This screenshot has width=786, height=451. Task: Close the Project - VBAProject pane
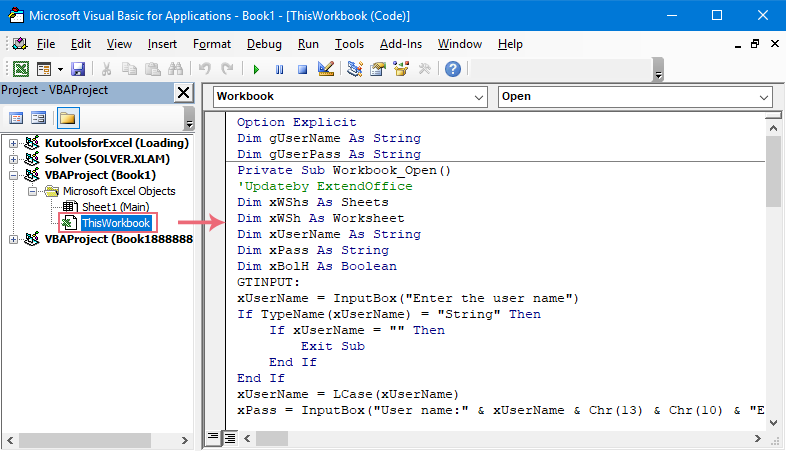(183, 92)
